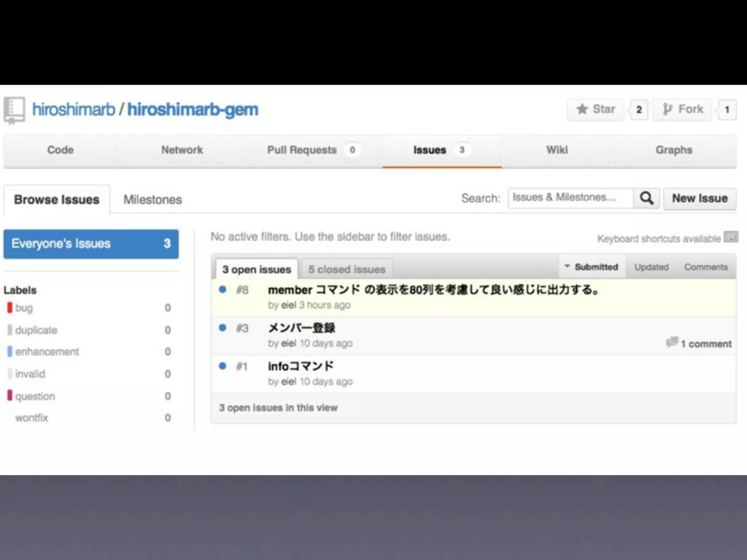Click the repository book icon

point(14,110)
